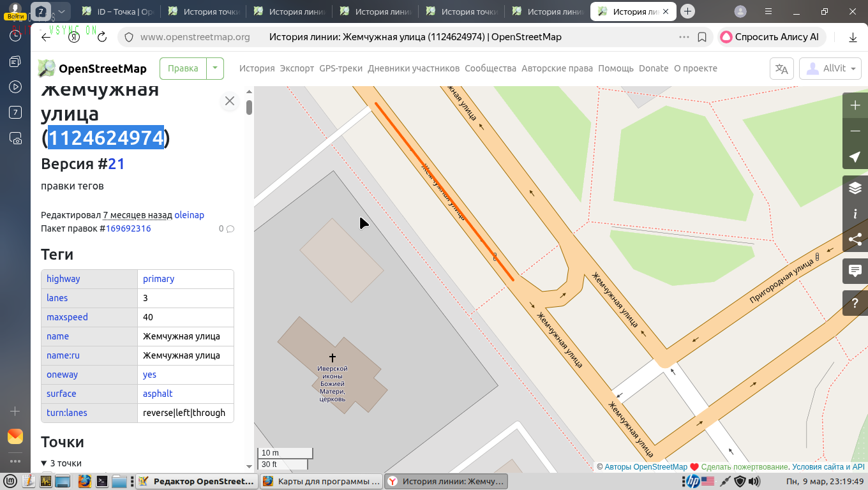Viewport: 868px width, 490px height.
Task: Add a note to the map
Action: pos(855,271)
